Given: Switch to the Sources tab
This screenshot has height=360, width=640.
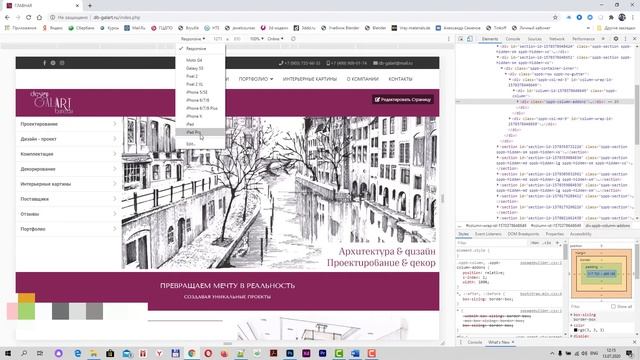Looking at the screenshot, I should coord(534,39).
